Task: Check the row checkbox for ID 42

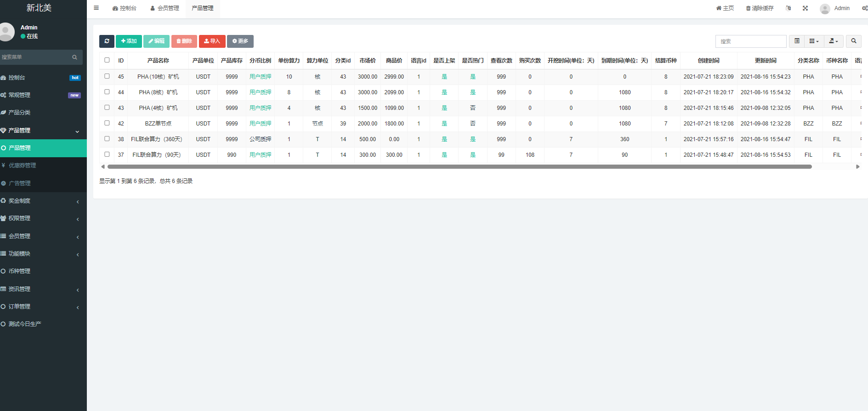Action: coord(107,123)
